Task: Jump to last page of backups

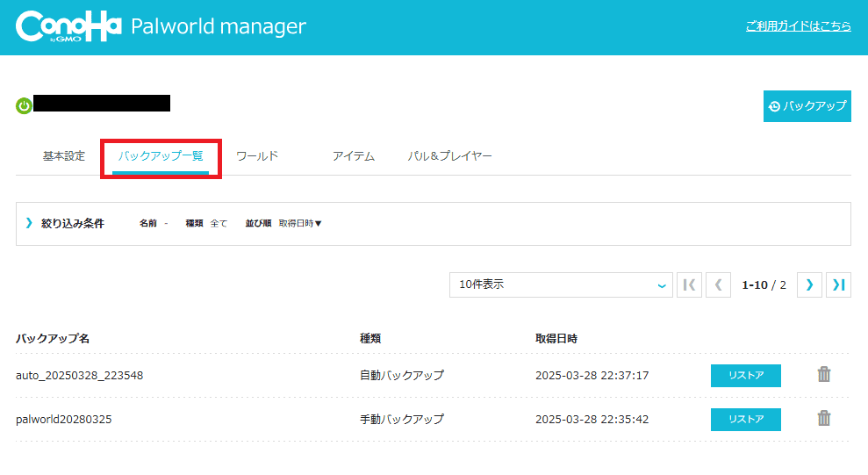Action: point(839,284)
